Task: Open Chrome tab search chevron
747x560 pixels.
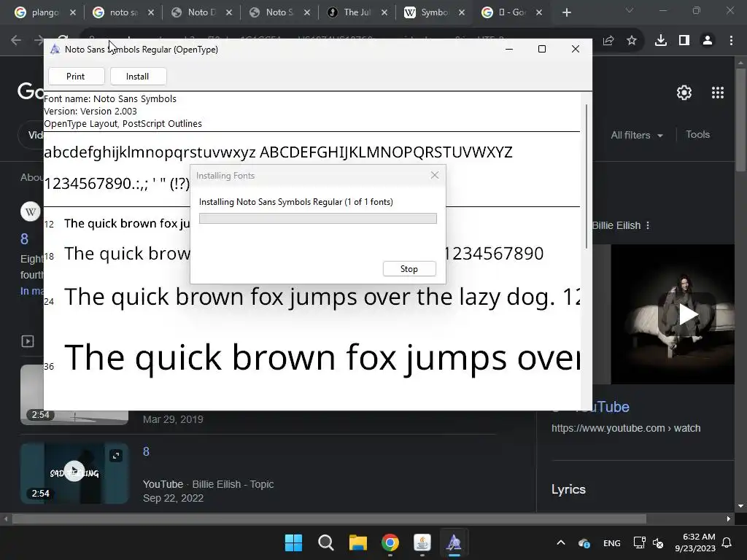Action: (630, 10)
